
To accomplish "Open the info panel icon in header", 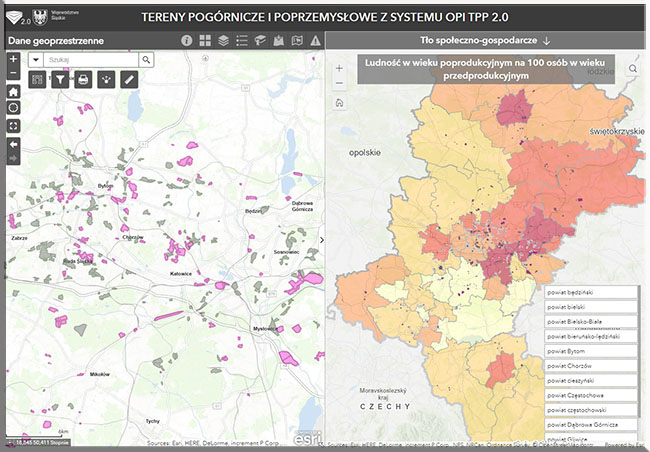I will (x=186, y=41).
